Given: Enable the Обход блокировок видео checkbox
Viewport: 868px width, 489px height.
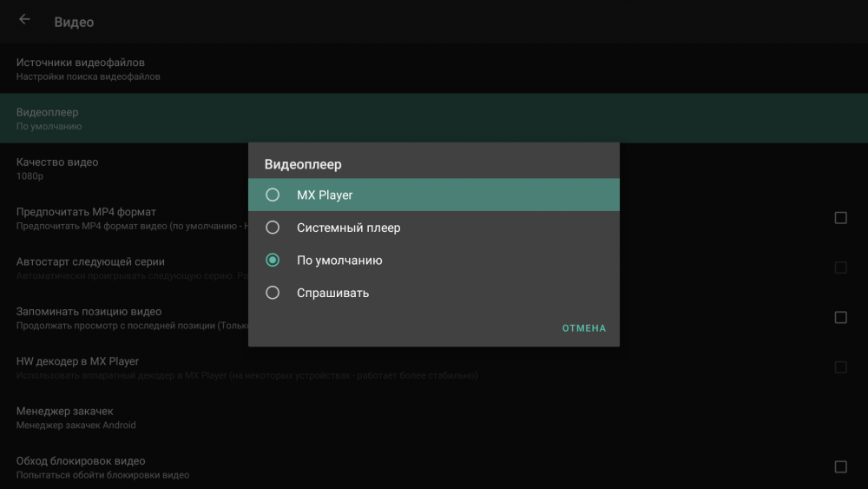Looking at the screenshot, I should (840, 467).
